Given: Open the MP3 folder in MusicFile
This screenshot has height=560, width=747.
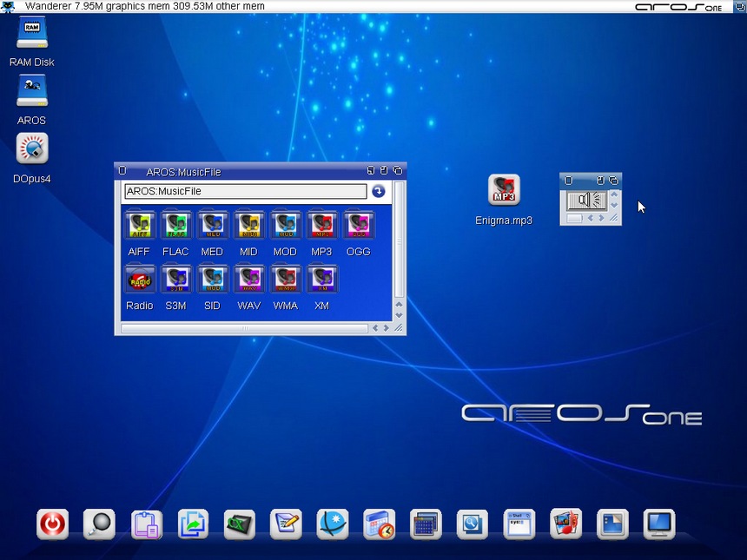Looking at the screenshot, I should (x=321, y=226).
